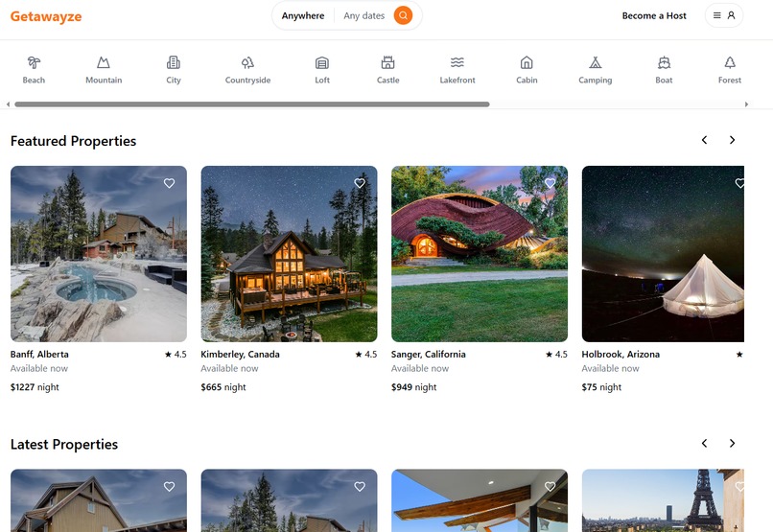Toggle heart on third Latest Properties card

point(550,487)
